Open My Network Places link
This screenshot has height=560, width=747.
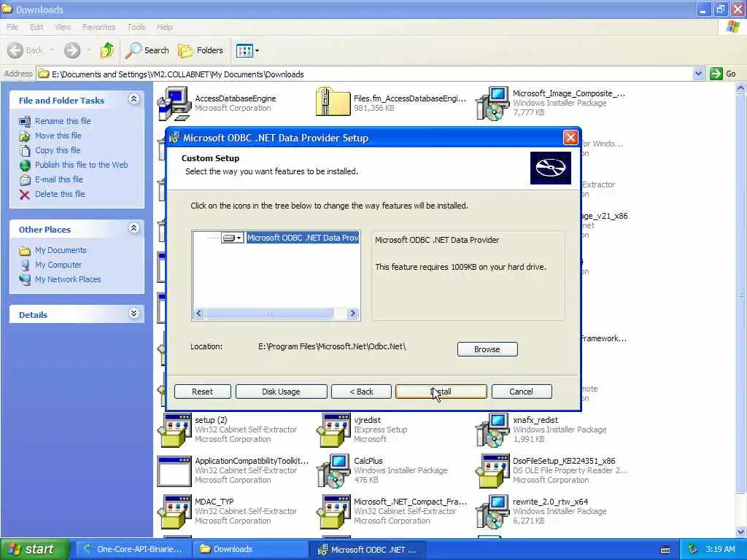(x=68, y=279)
